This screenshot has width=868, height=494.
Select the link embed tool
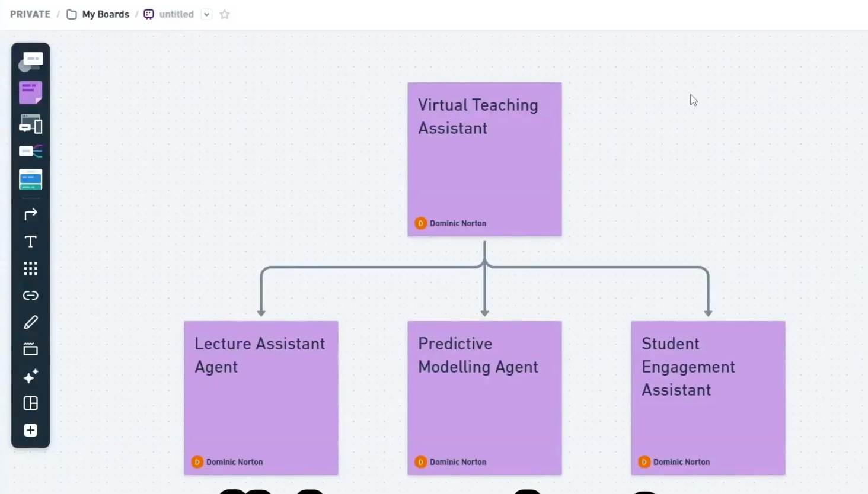pyautogui.click(x=30, y=295)
